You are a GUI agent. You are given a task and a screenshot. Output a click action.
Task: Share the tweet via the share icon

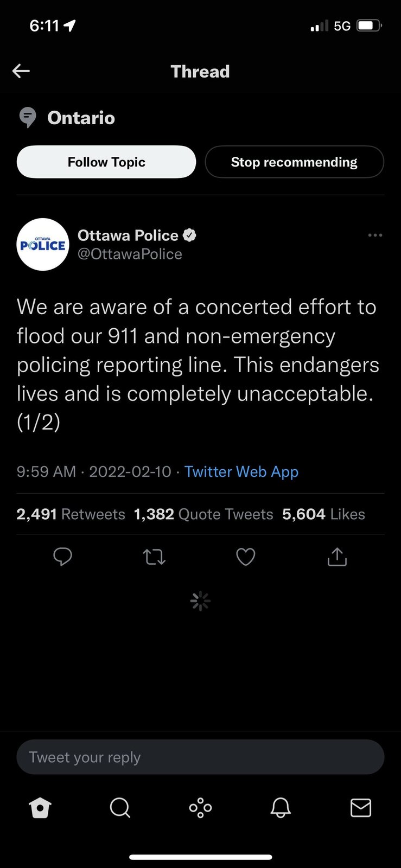point(337,557)
